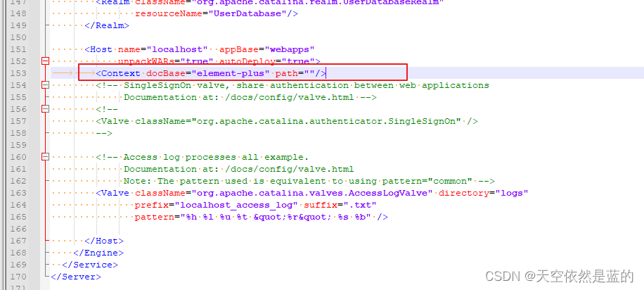This screenshot has width=644, height=290.
Task: Select line number 153 in the margin
Action: point(18,73)
